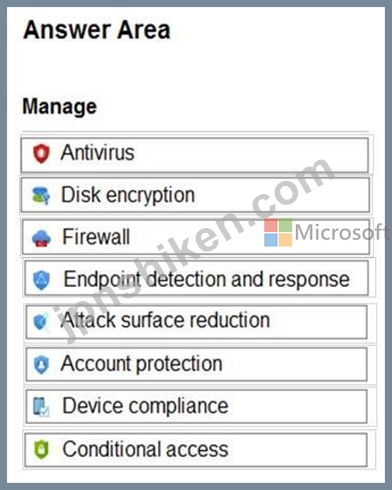
Task: Choose the Firewall text label
Action: pos(96,237)
